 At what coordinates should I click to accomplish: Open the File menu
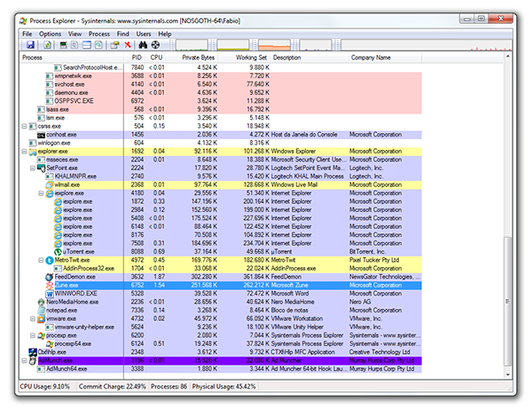(x=27, y=34)
